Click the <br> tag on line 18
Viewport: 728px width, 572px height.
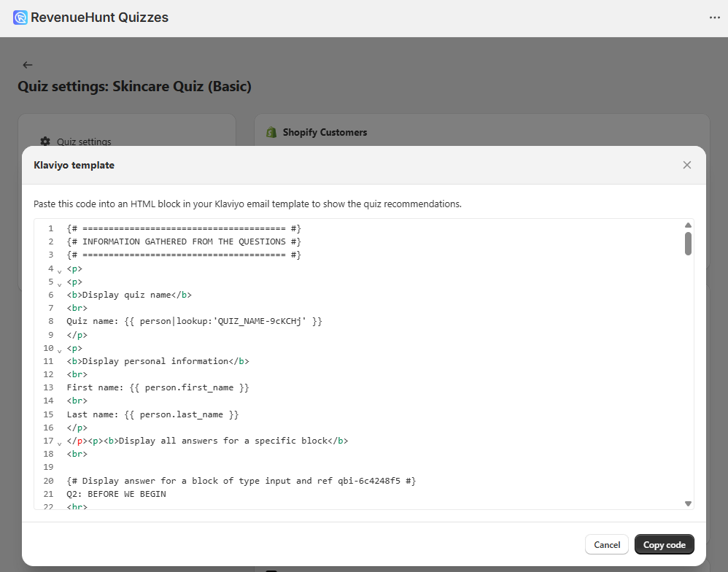pyautogui.click(x=77, y=454)
